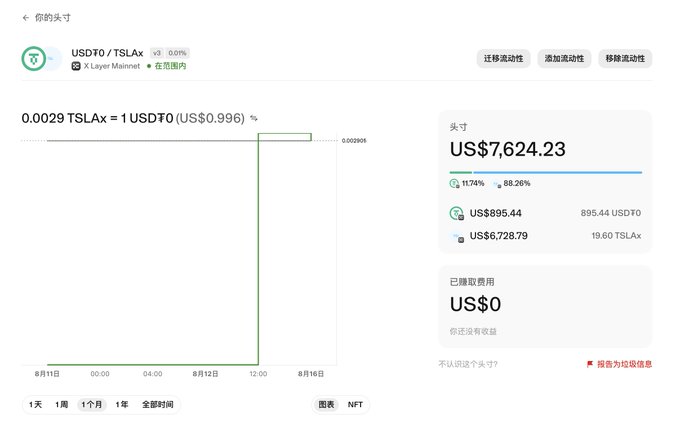Click the TSLAx icon beside 88.26%
Screen dimensions: 680x432
(497, 184)
